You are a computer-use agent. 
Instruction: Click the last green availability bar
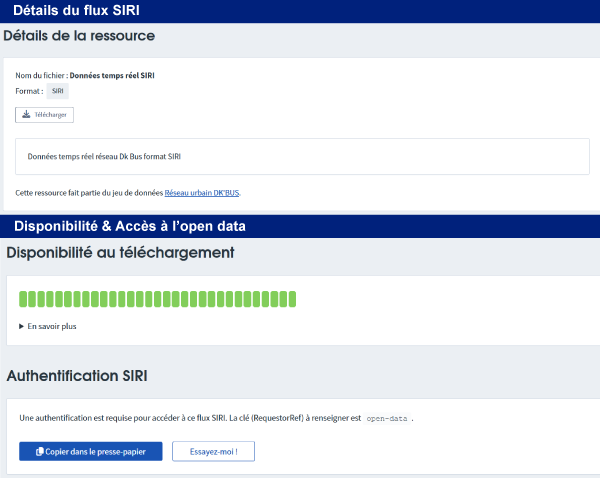pos(292,300)
